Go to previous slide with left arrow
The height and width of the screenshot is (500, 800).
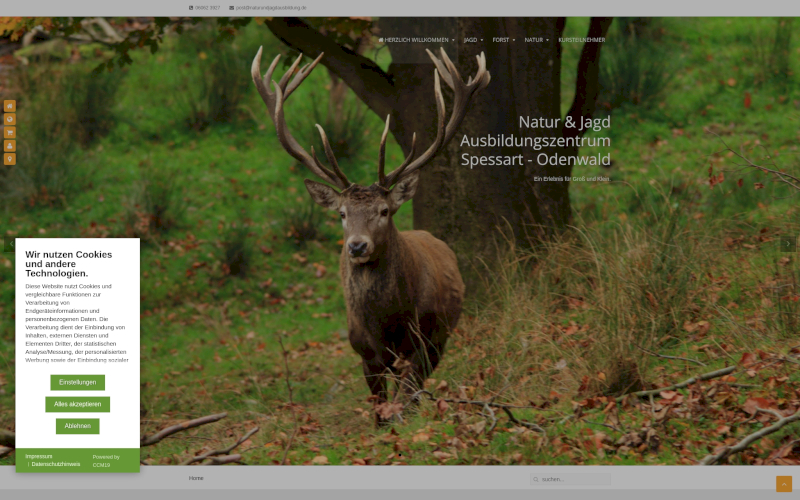pyautogui.click(x=11, y=244)
